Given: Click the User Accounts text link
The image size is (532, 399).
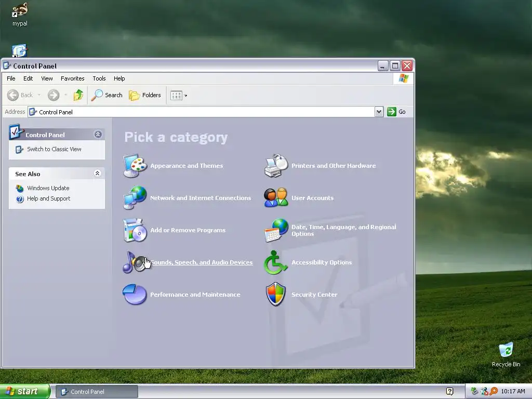Looking at the screenshot, I should (x=312, y=198).
